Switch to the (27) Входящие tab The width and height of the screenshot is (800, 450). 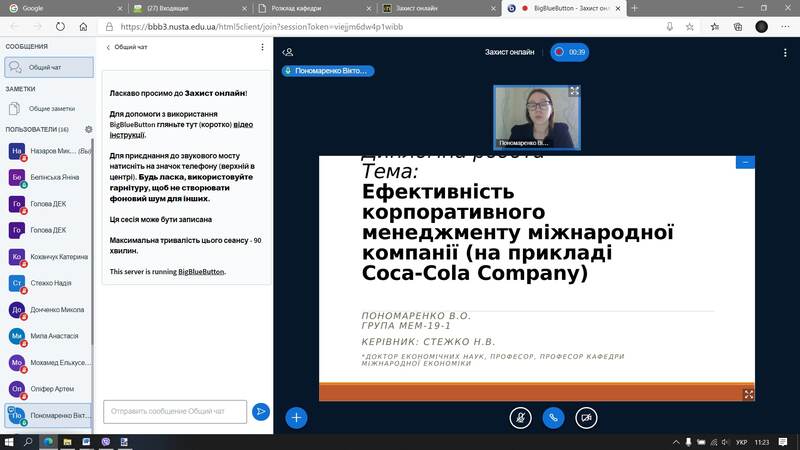point(187,8)
